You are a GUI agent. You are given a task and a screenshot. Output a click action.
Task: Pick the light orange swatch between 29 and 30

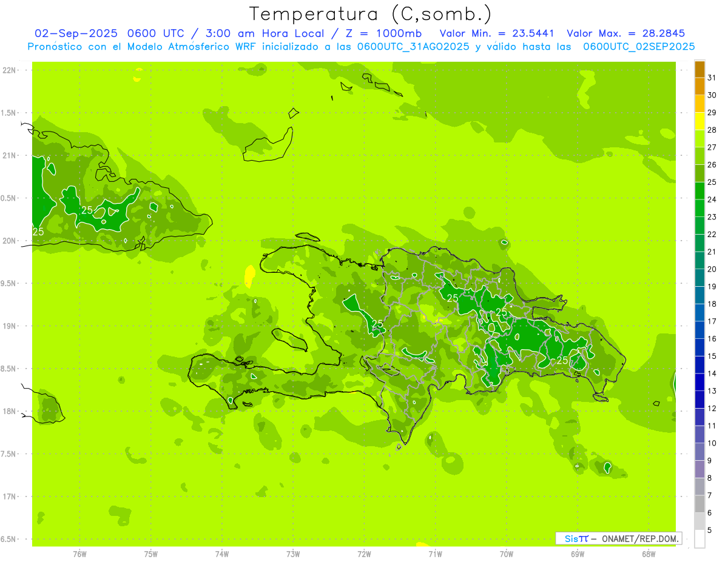pos(699,104)
